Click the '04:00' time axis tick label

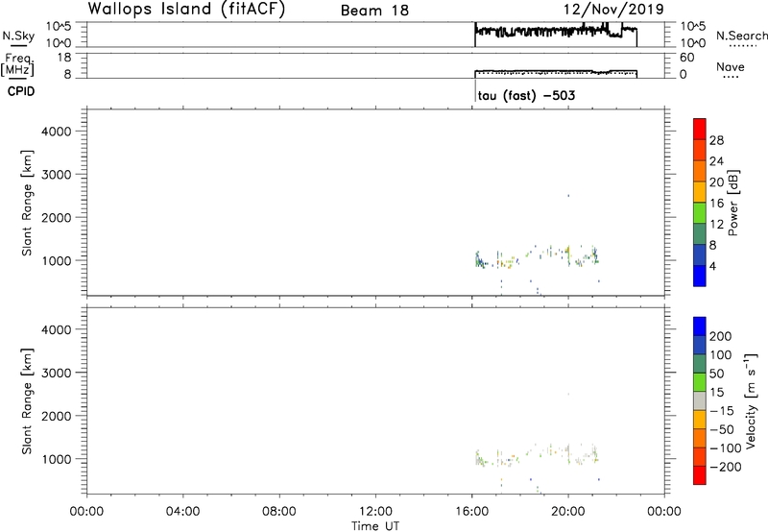click(183, 512)
